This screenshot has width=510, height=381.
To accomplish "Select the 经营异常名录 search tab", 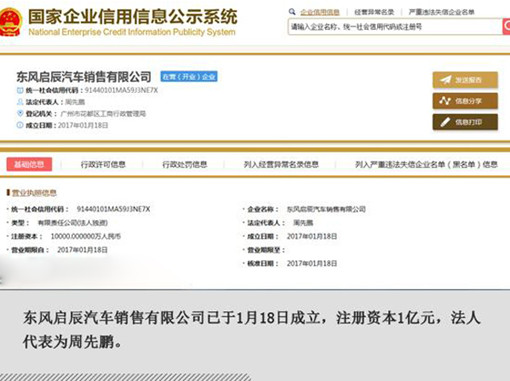I will click(x=374, y=12).
